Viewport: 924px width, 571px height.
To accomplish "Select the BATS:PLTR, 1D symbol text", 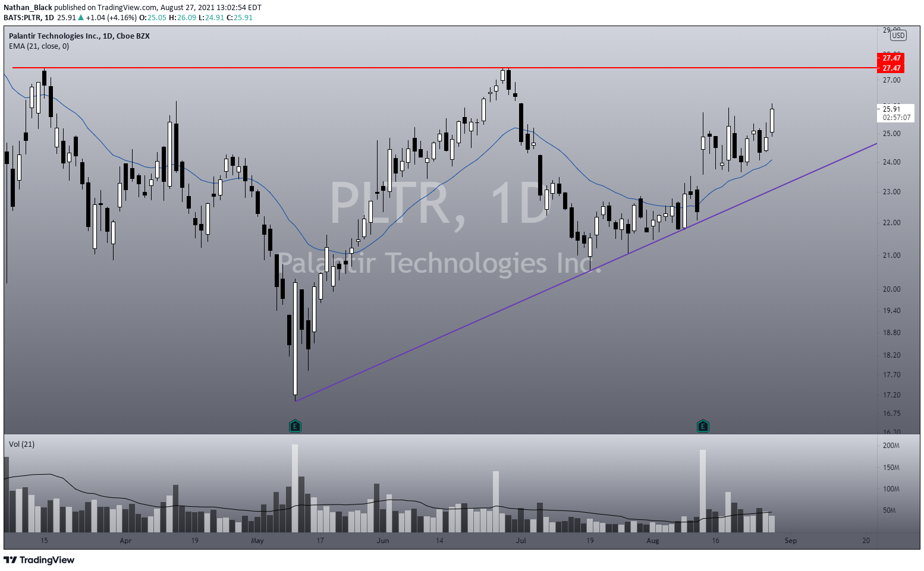I will click(x=29, y=17).
